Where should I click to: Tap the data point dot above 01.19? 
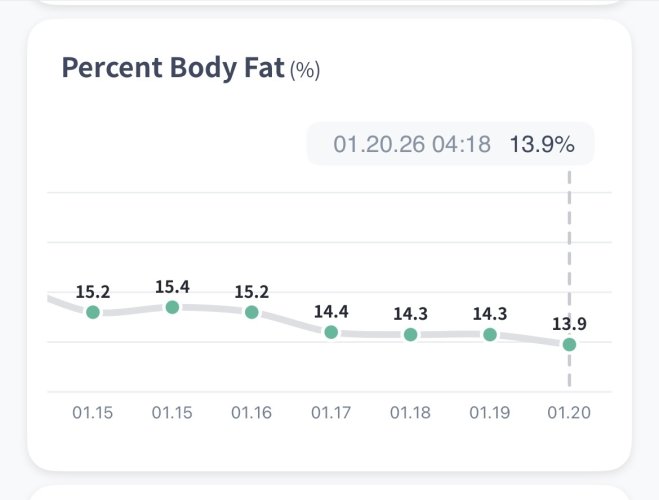coord(490,334)
